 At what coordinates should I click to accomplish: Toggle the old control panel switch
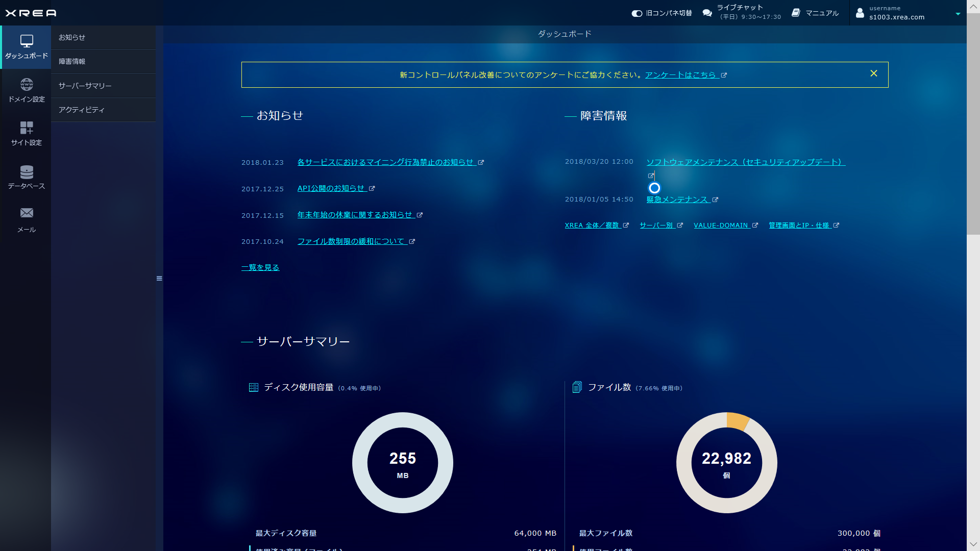[x=636, y=13]
